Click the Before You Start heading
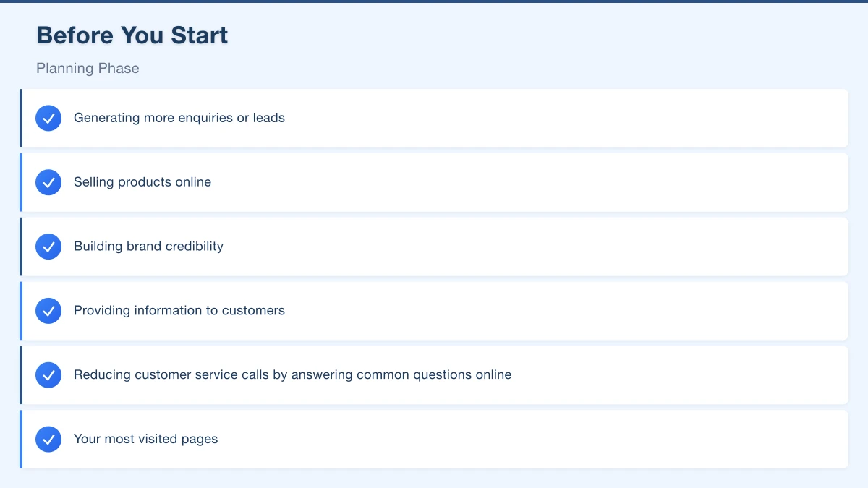The width and height of the screenshot is (868, 488). pyautogui.click(x=132, y=35)
